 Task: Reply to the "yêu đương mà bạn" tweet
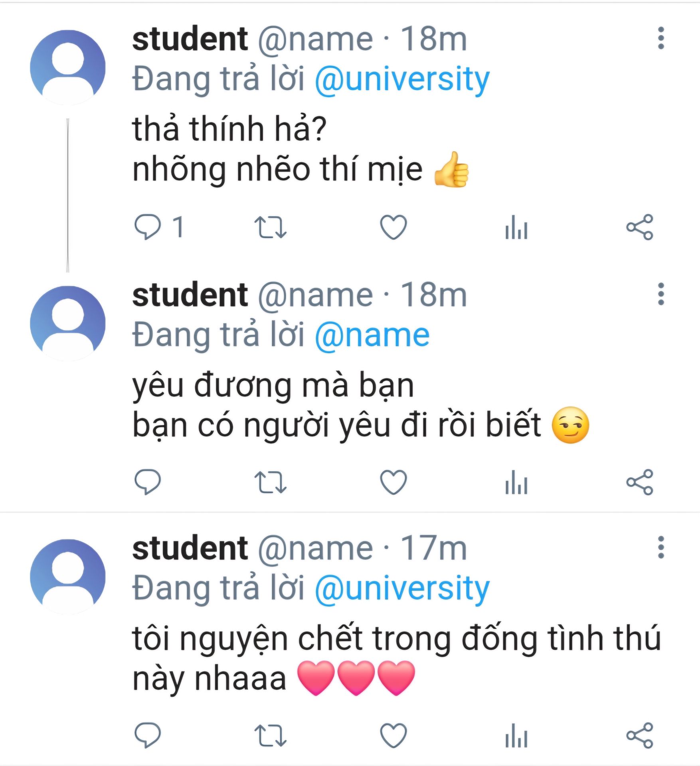click(148, 482)
